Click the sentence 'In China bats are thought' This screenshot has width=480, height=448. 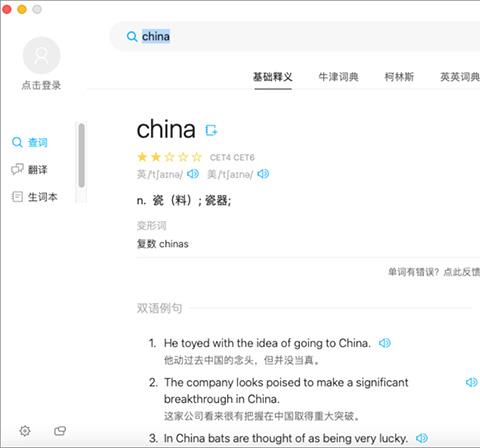click(x=286, y=438)
